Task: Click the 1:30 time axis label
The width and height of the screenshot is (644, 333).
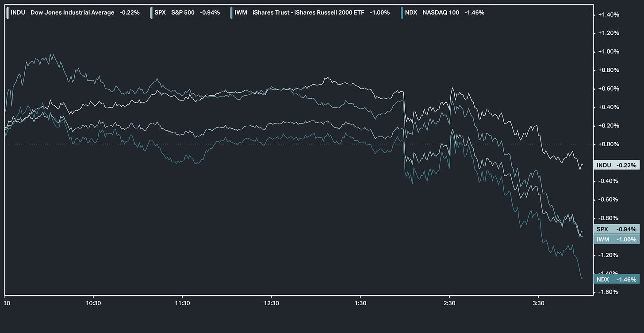Action: pyautogui.click(x=360, y=303)
